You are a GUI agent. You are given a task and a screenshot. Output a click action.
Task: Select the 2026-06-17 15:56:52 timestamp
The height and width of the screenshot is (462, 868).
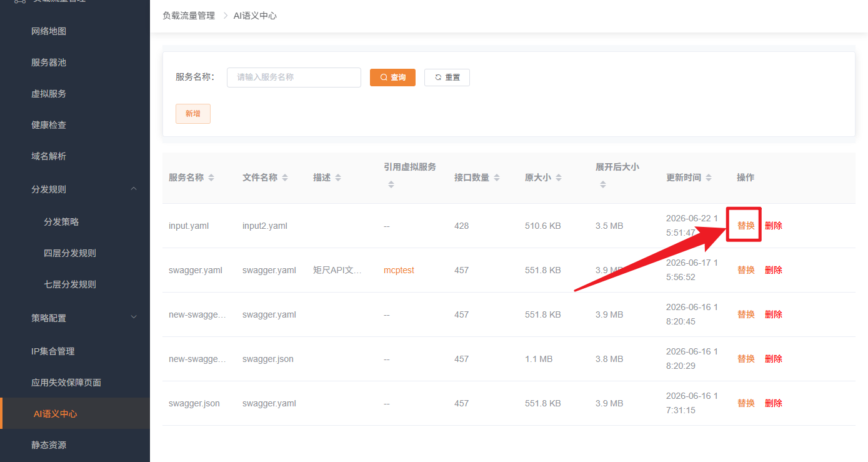point(692,270)
